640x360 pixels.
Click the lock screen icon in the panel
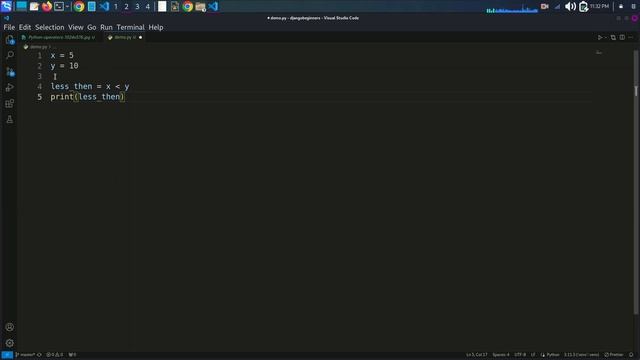pyautogui.click(x=621, y=6)
